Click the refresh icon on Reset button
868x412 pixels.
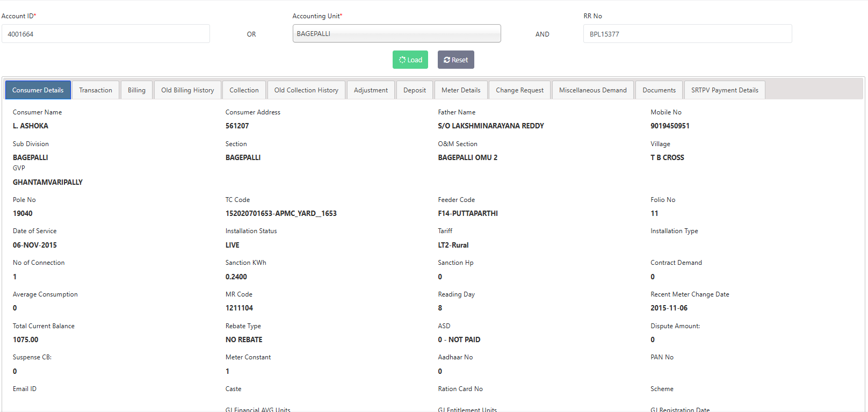[x=447, y=60]
